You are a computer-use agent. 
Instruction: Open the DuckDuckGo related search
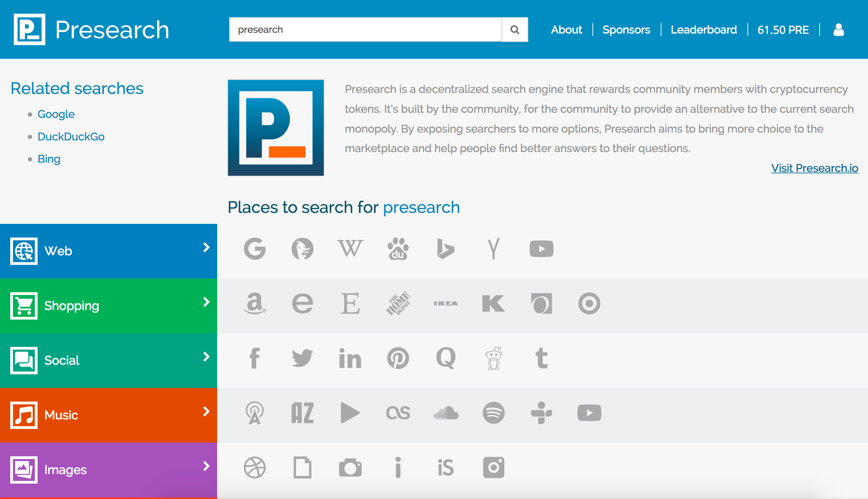click(71, 137)
